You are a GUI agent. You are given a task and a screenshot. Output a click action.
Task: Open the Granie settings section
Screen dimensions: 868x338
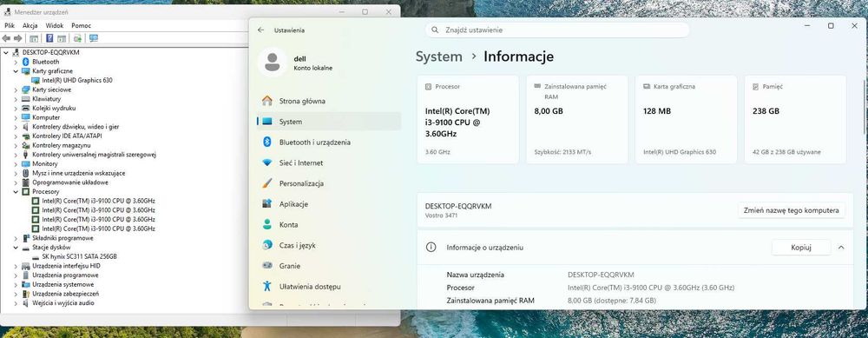click(x=329, y=266)
